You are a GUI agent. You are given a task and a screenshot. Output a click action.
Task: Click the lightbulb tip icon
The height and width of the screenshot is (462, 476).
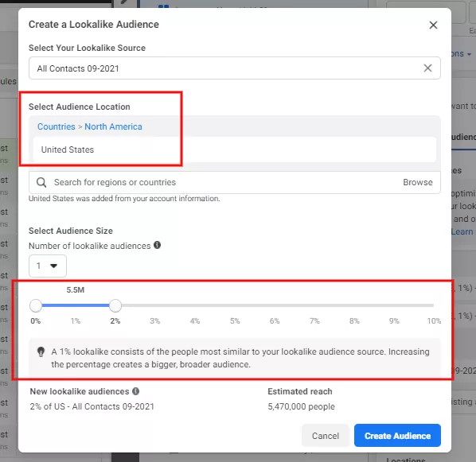pos(41,352)
